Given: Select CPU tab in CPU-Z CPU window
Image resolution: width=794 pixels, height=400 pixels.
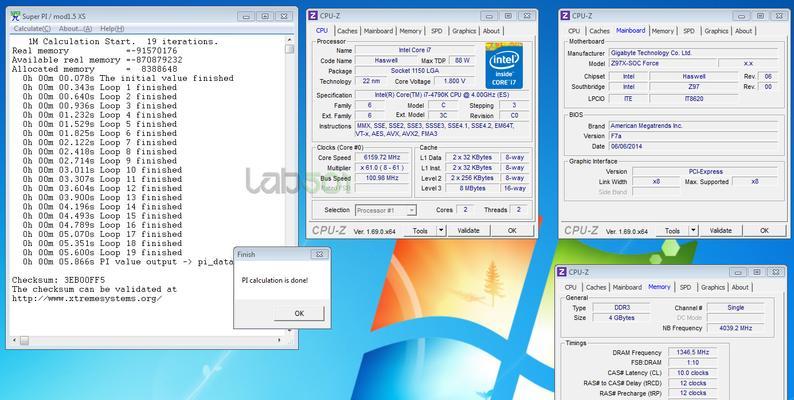Looking at the screenshot, I should 322,30.
